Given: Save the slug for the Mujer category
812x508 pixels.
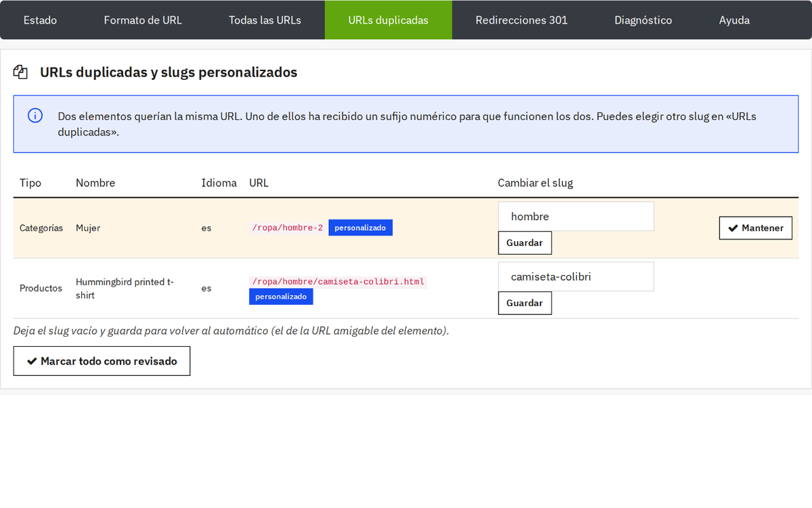Looking at the screenshot, I should coord(524,242).
